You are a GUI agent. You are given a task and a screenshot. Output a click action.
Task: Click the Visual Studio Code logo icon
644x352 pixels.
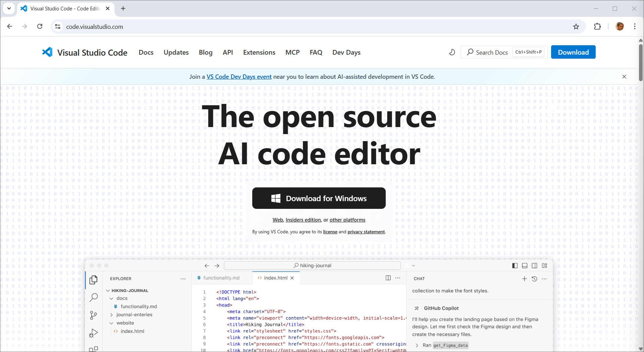pos(47,52)
